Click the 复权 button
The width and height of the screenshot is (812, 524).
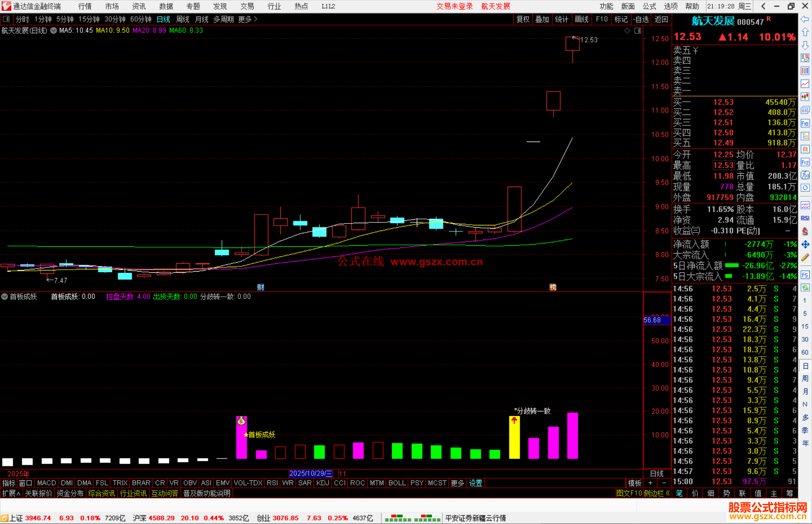tap(523, 19)
